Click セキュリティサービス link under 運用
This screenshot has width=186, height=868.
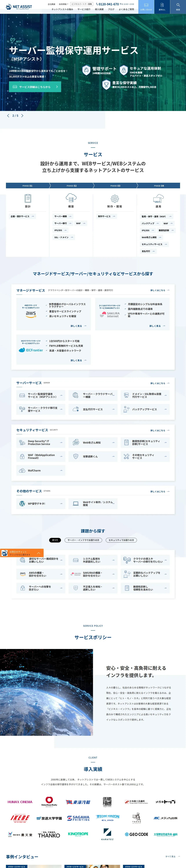click(x=154, y=244)
